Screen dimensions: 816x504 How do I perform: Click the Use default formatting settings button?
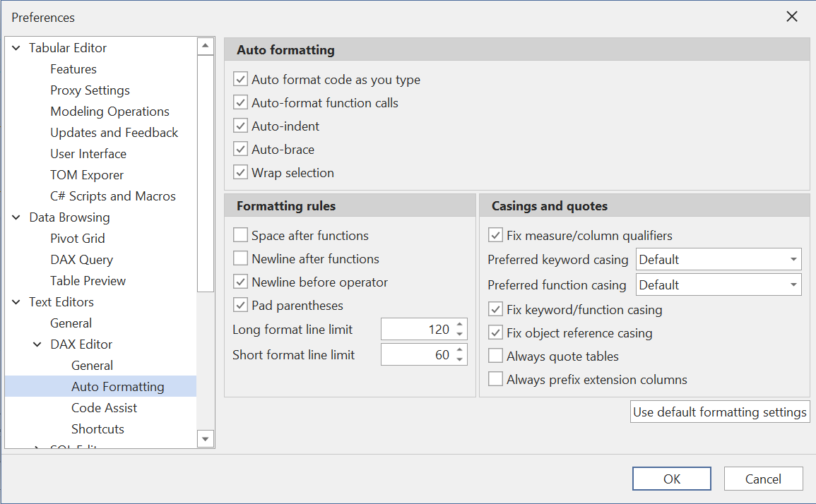tap(719, 412)
